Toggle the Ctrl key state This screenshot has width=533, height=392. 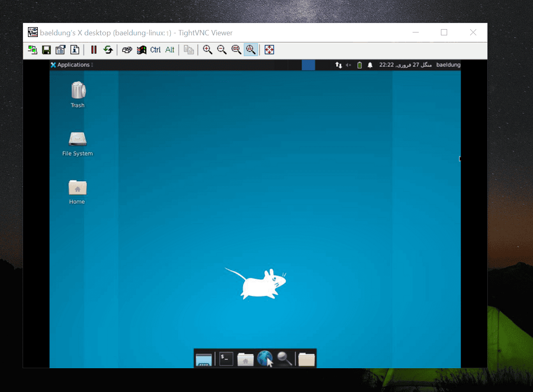(x=155, y=50)
